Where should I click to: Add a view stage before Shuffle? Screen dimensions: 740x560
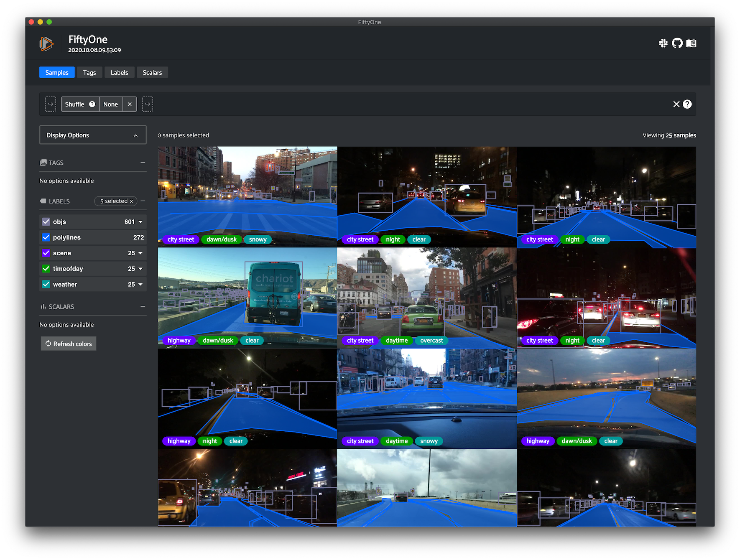click(51, 104)
